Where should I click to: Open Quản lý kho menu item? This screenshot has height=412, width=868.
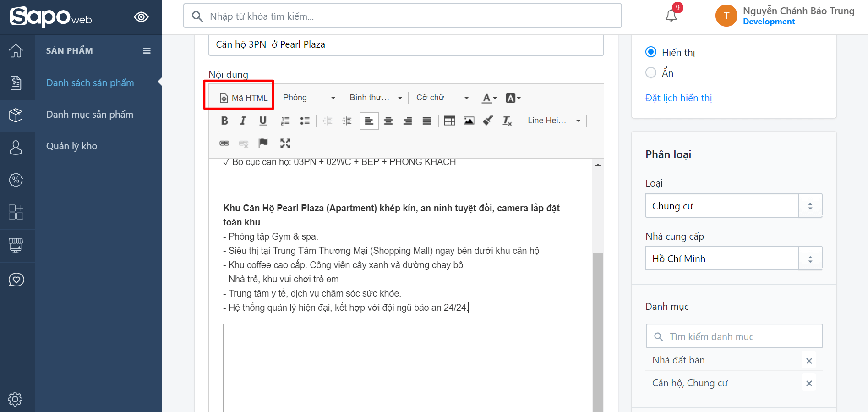click(x=72, y=146)
